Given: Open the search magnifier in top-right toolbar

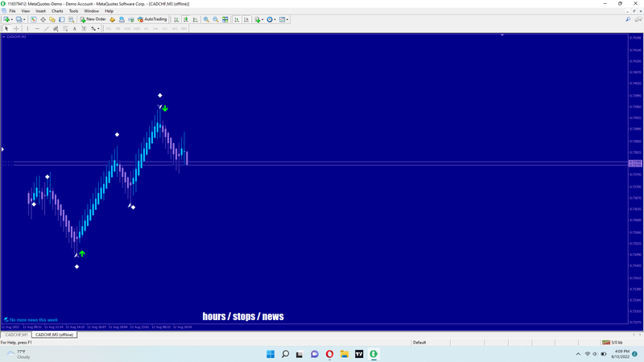Looking at the screenshot, I should [628, 19].
